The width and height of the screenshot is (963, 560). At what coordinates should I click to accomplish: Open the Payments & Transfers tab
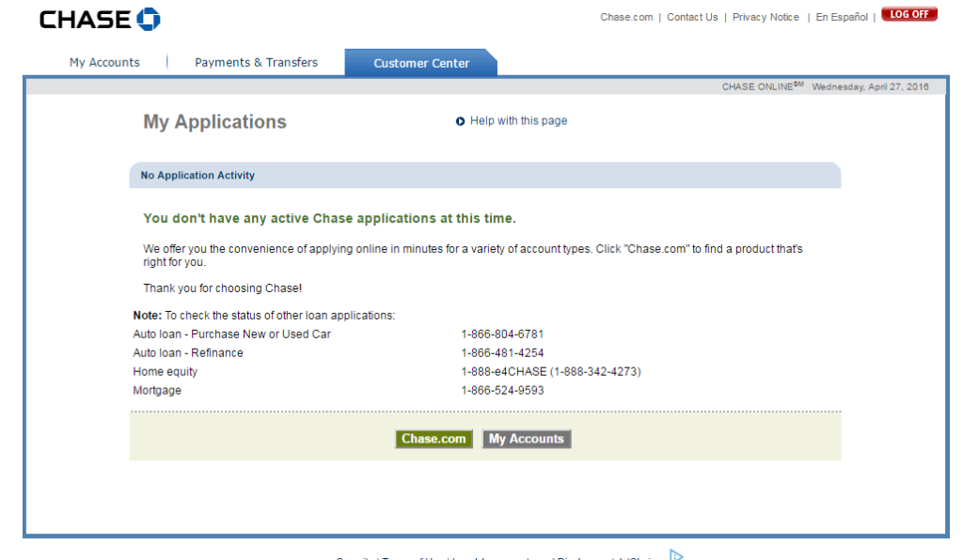256,63
